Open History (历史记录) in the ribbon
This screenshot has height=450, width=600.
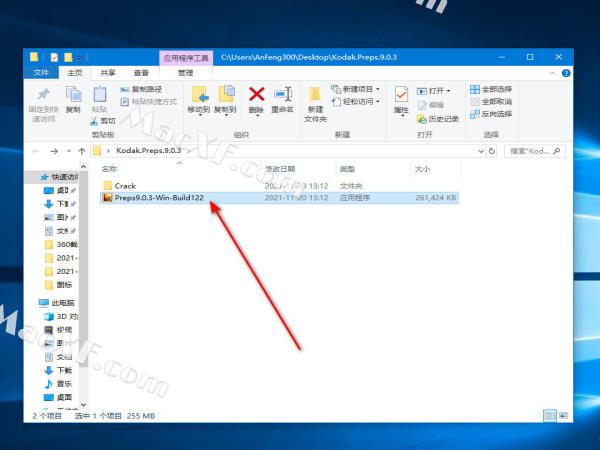tap(438, 119)
